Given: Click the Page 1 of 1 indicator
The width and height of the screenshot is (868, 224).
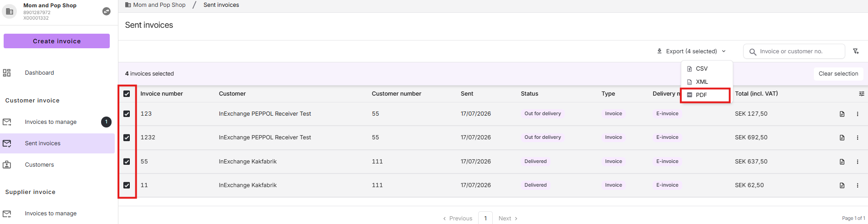Looking at the screenshot, I should (x=853, y=219).
